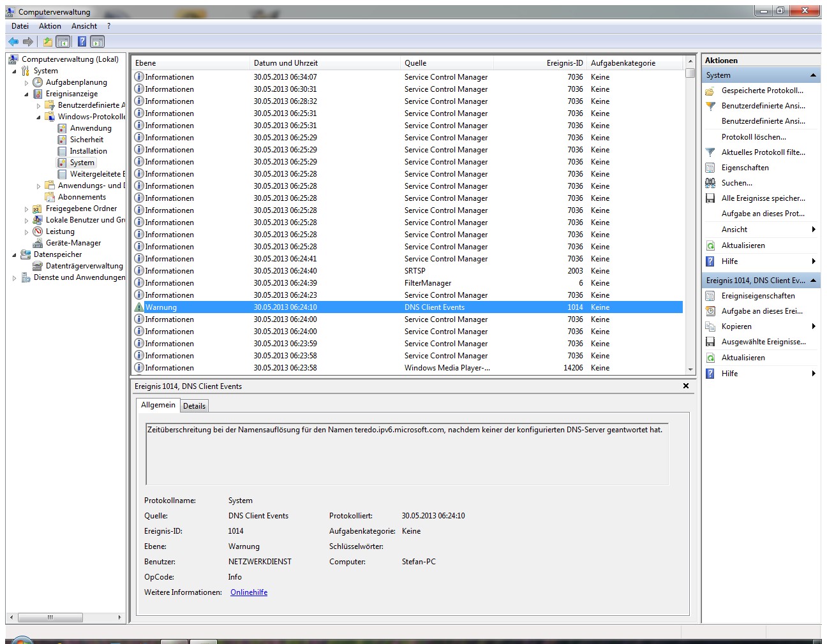
Task: Open the Sicherheit log icon
Action: tap(62, 140)
